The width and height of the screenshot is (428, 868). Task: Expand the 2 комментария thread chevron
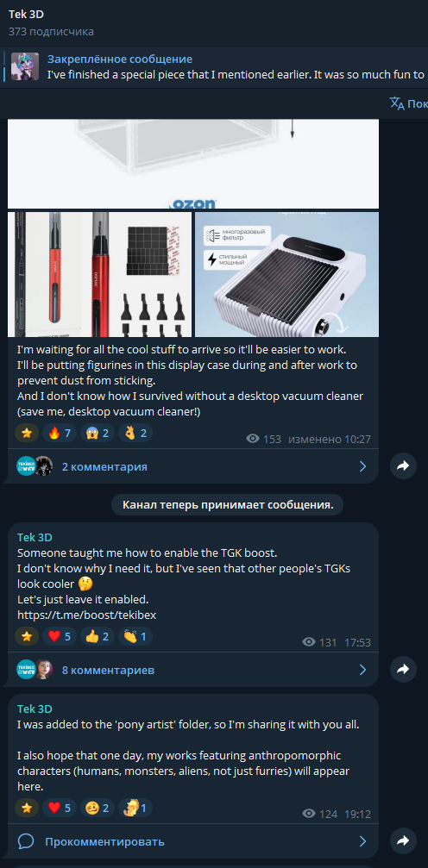[x=362, y=466]
